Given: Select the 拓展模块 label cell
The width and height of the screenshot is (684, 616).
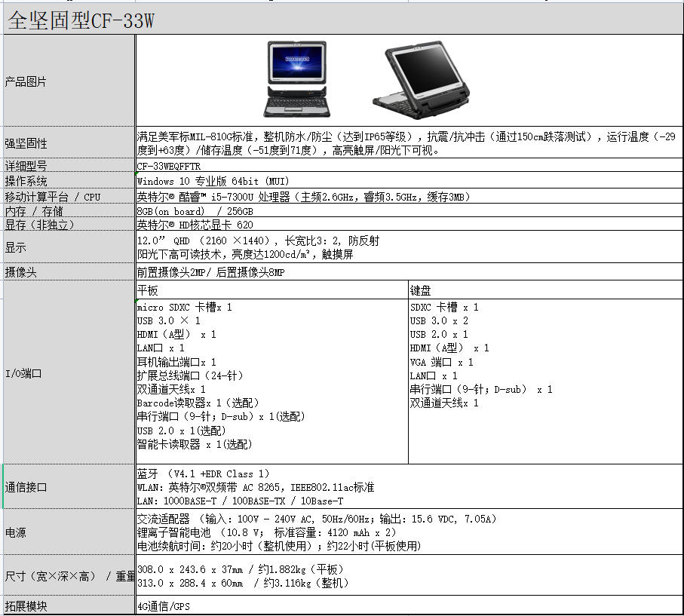Looking at the screenshot, I should pos(69,605).
